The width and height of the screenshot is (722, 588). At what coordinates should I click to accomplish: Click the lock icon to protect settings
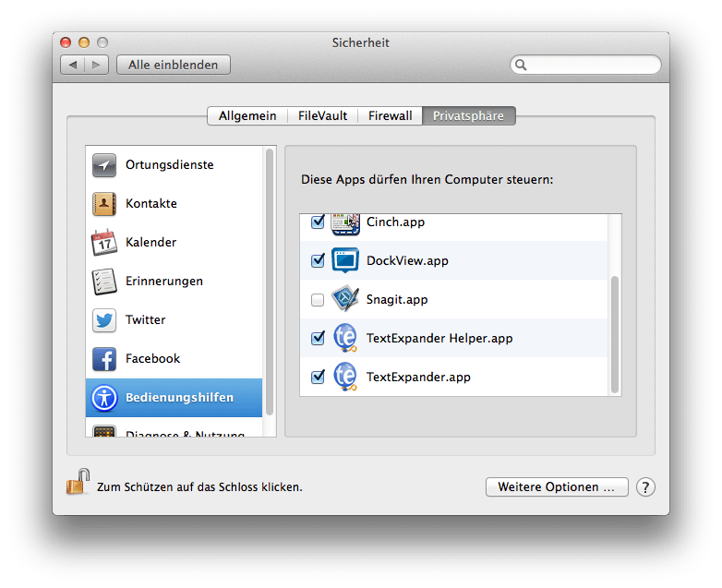[x=78, y=482]
